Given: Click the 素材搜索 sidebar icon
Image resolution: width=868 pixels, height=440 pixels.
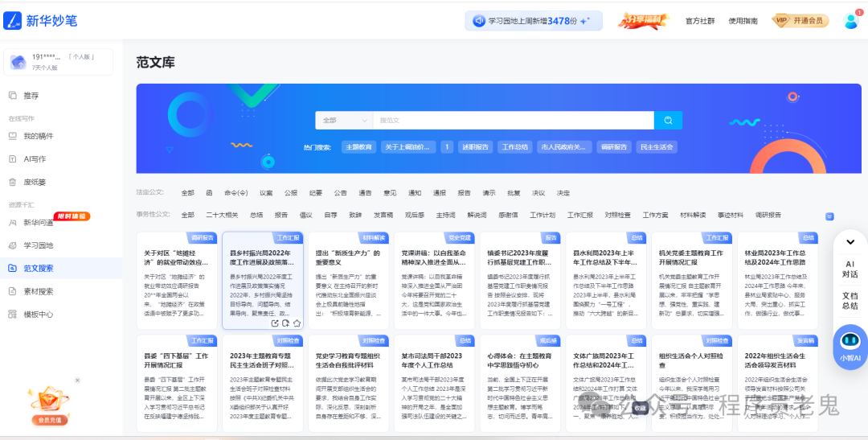Looking at the screenshot, I should point(13,291).
